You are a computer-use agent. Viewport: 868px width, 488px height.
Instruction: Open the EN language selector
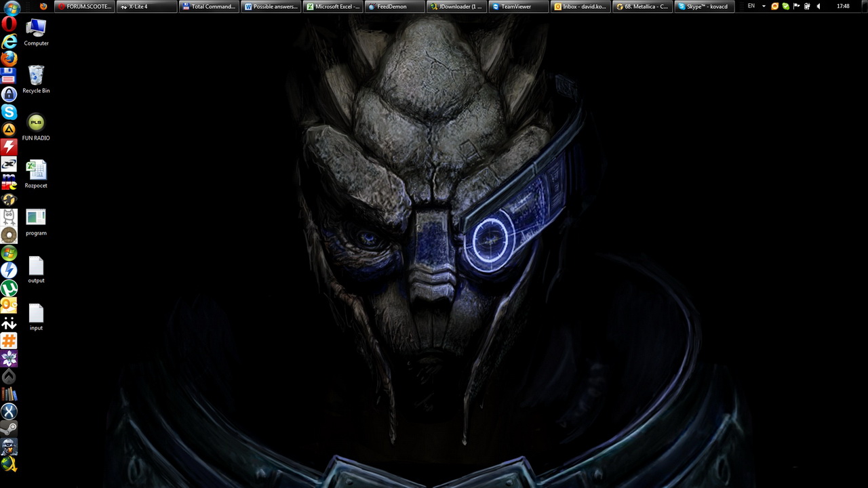751,7
